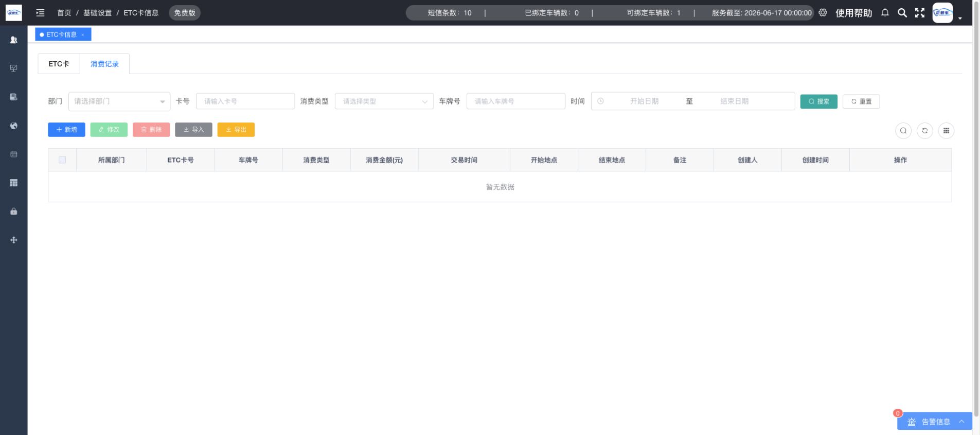The height and width of the screenshot is (435, 980).
Task: Click the 搜索 search button
Action: 818,101
